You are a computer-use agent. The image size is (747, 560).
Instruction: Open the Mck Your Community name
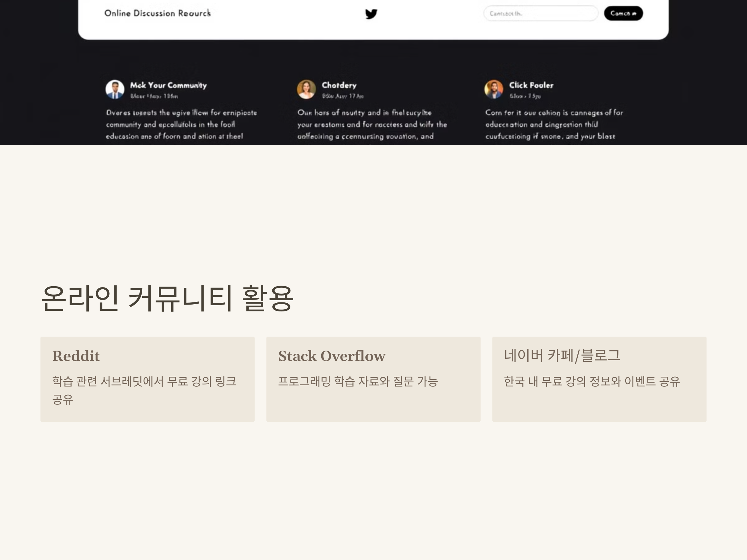(168, 86)
